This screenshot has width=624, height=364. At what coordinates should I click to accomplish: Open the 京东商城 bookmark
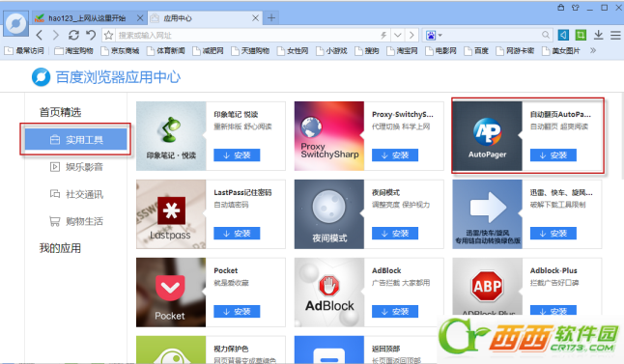click(x=120, y=51)
